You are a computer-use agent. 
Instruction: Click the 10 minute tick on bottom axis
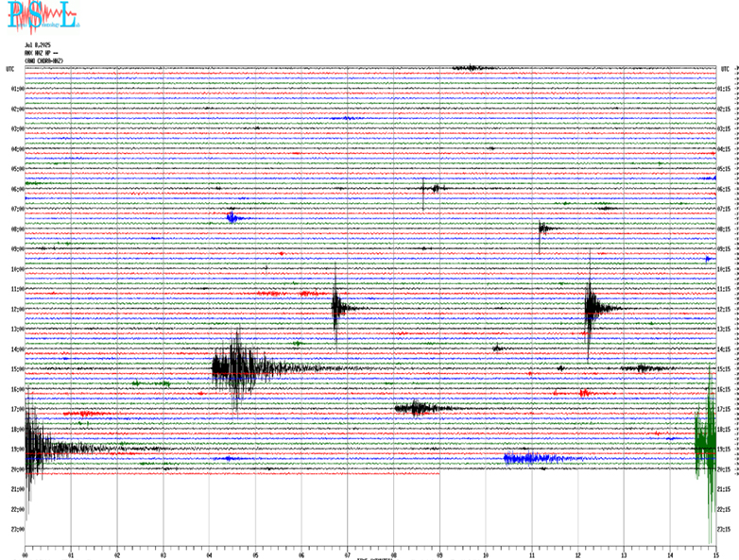(486, 554)
